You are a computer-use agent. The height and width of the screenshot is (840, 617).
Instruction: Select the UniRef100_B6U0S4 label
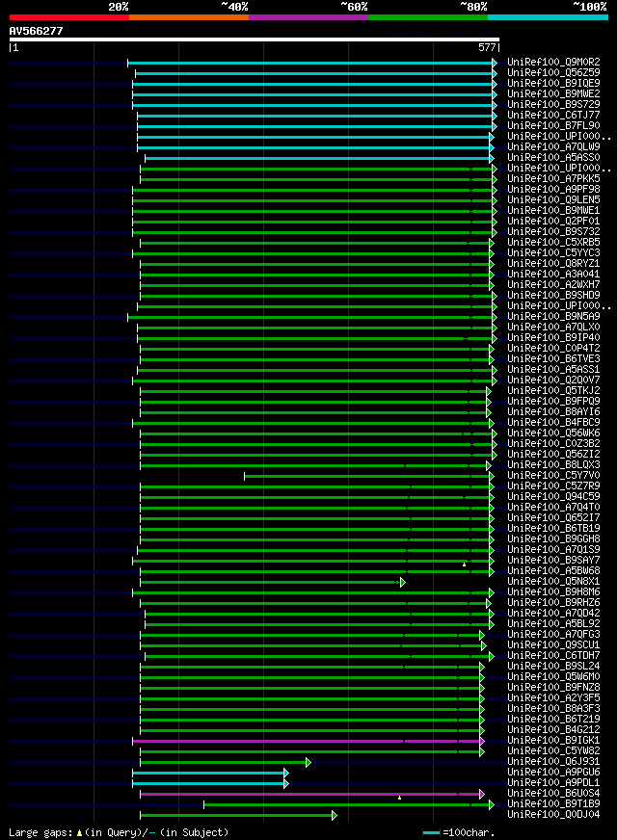(x=553, y=794)
